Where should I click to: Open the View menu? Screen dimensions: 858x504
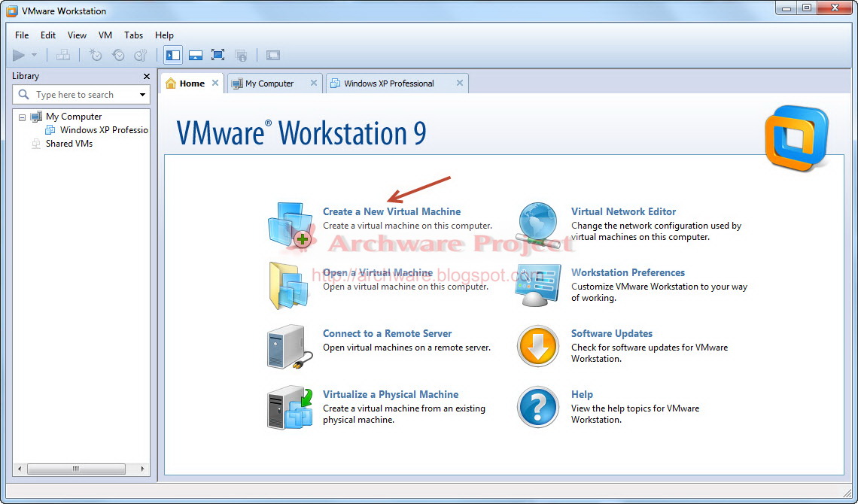click(77, 35)
